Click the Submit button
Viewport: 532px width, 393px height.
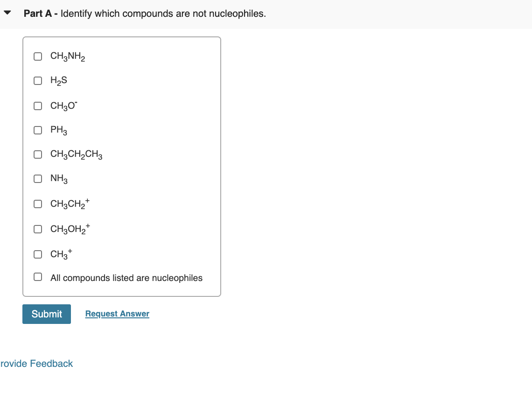point(46,314)
